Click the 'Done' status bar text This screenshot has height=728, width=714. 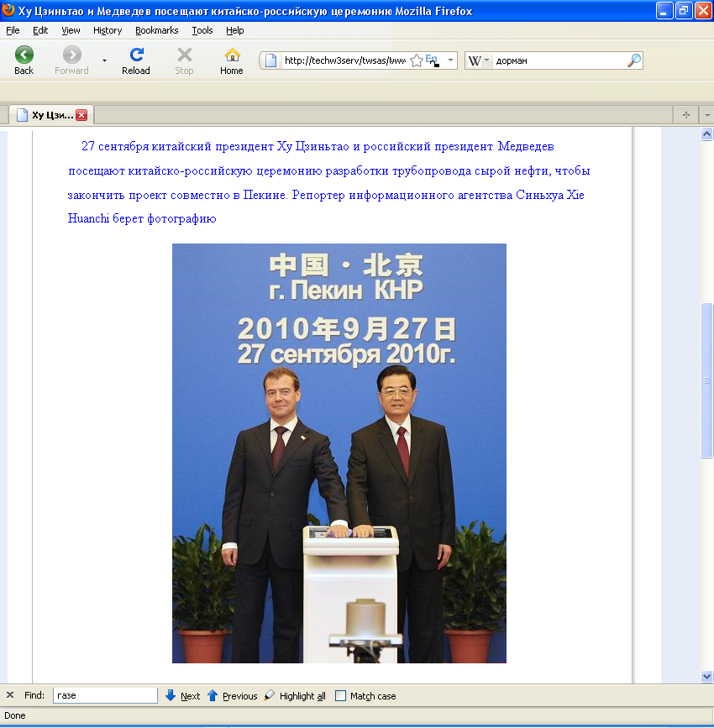point(15,715)
